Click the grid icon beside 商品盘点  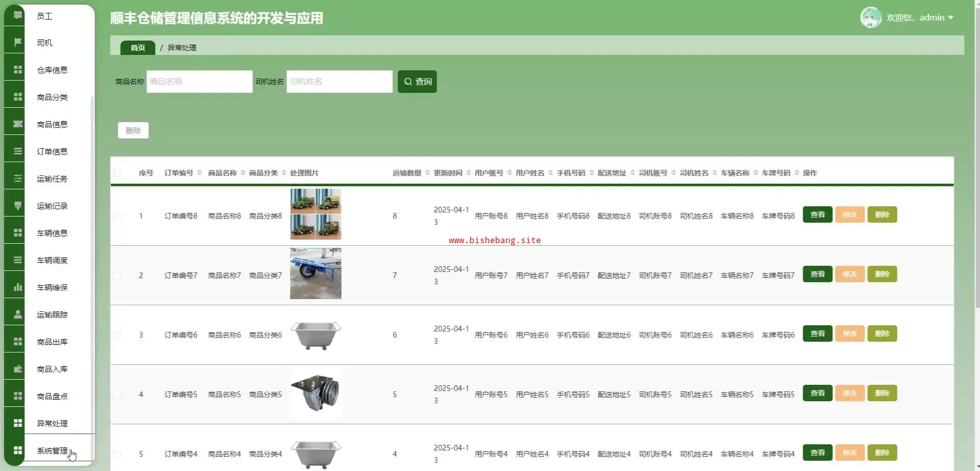17,396
